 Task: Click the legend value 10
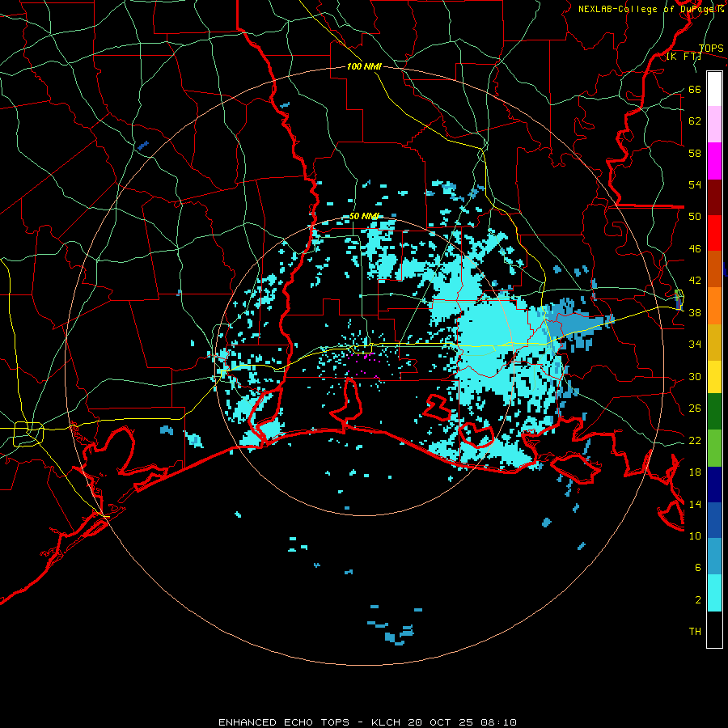[695, 535]
